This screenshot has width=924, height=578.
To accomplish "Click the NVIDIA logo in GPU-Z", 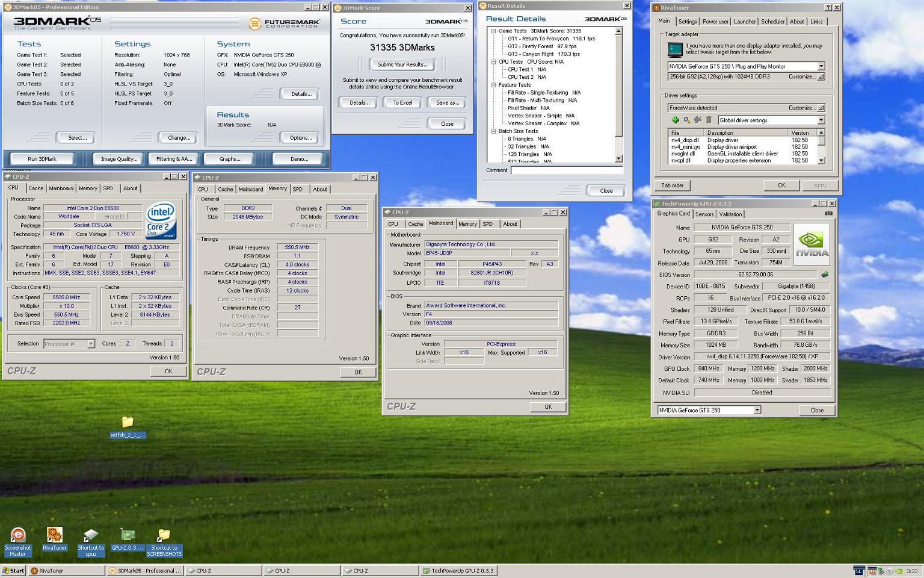I will tap(812, 244).
